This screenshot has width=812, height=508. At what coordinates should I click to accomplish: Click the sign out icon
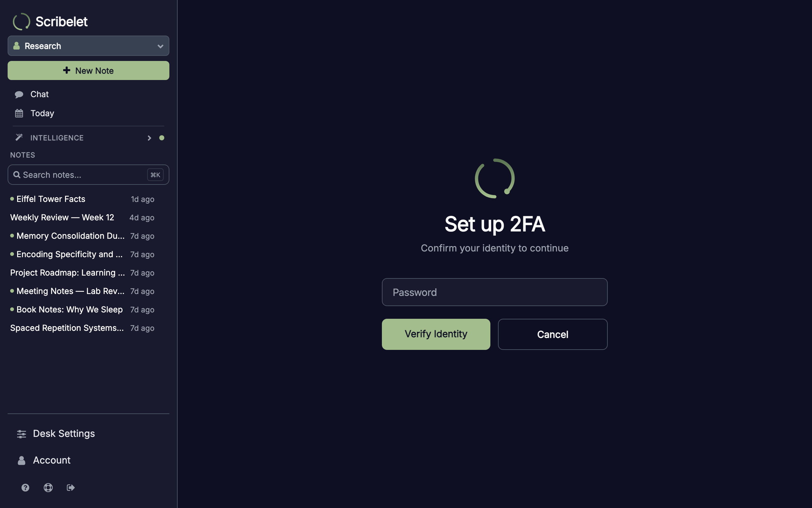pos(71,487)
